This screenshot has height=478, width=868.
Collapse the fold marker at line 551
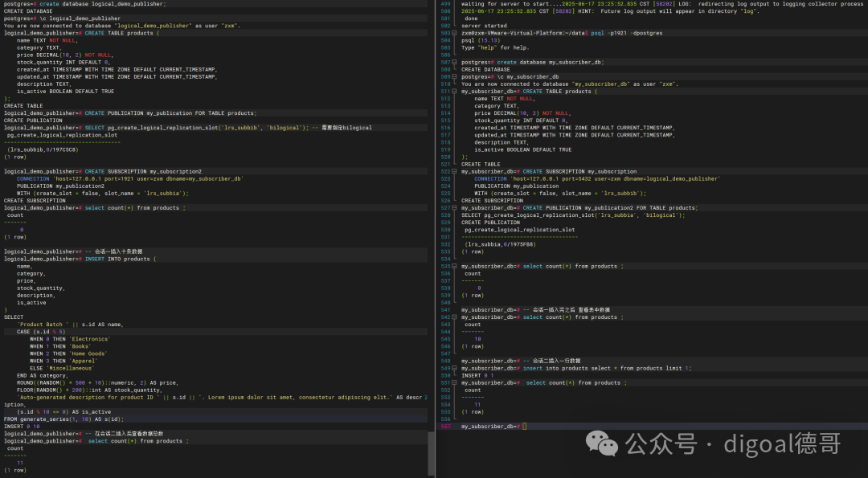454,383
